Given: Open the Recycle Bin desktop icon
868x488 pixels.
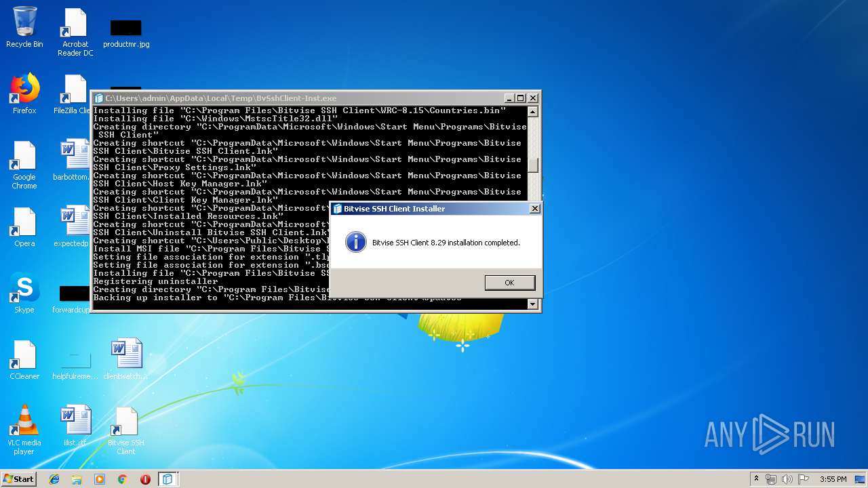Looking at the screenshot, I should pyautogui.click(x=24, y=28).
